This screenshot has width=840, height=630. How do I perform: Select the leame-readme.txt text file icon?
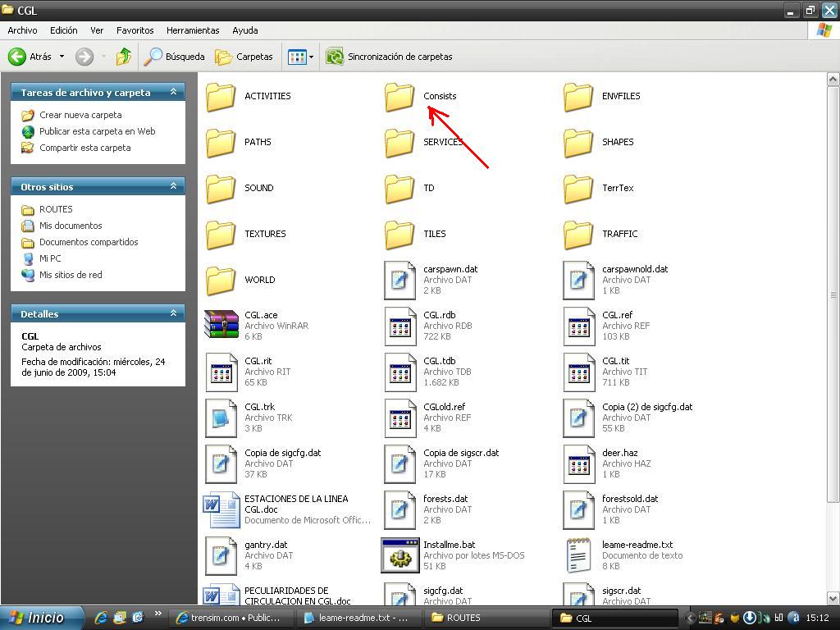[578, 555]
